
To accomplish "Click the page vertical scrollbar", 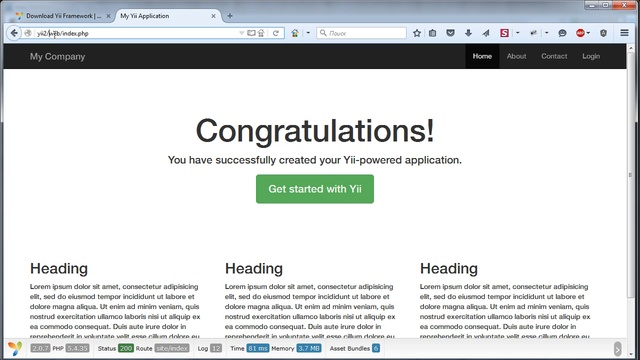I will [x=630, y=176].
